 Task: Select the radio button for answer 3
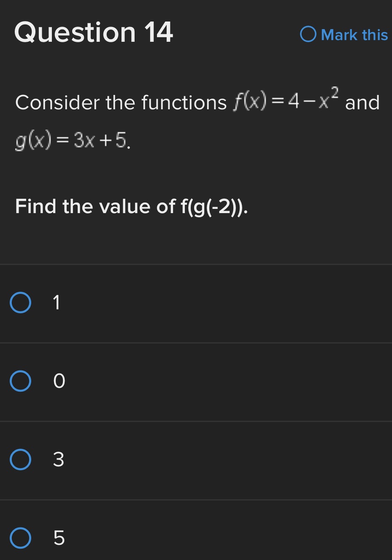(21, 460)
